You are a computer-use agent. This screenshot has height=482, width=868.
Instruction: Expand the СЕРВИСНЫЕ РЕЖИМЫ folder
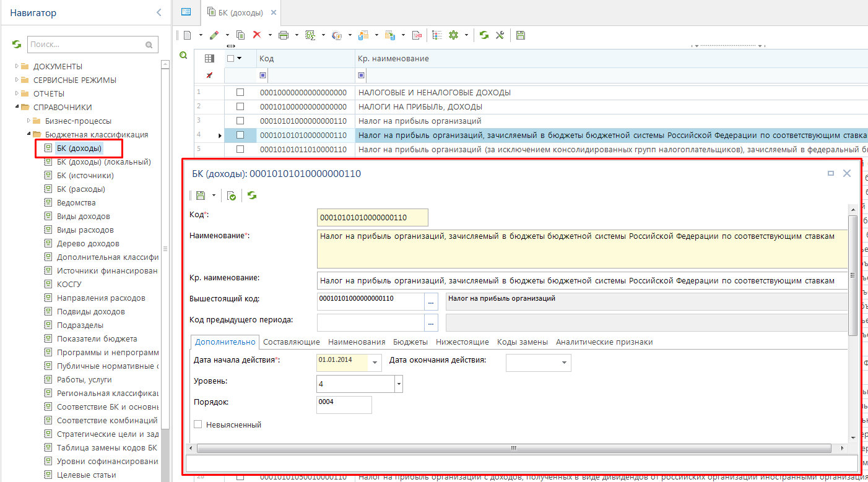[x=17, y=80]
